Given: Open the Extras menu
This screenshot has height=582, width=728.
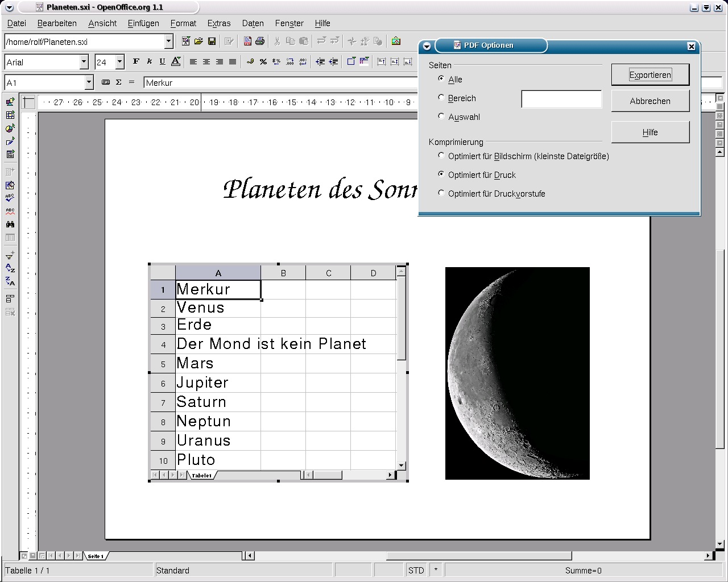Looking at the screenshot, I should 218,23.
